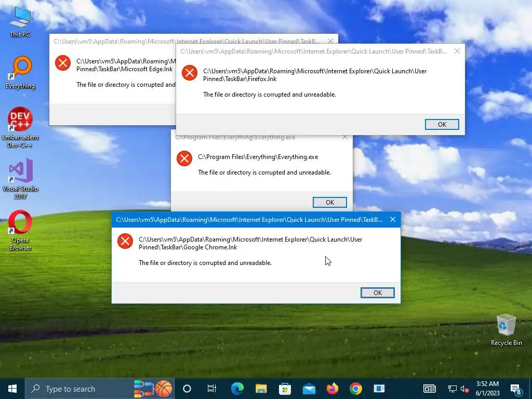
Task: Open the This PC desktop icon
Action: coord(20,22)
